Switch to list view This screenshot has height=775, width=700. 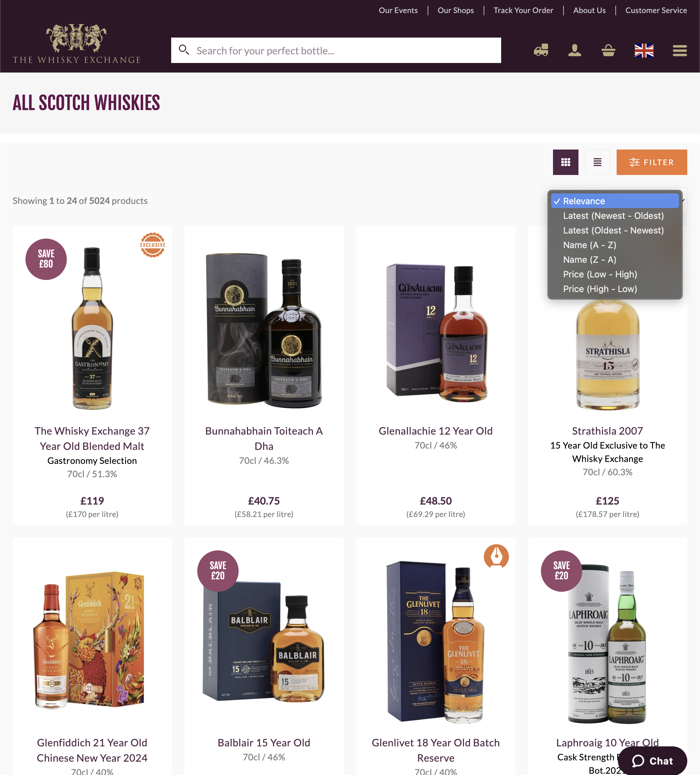[597, 162]
